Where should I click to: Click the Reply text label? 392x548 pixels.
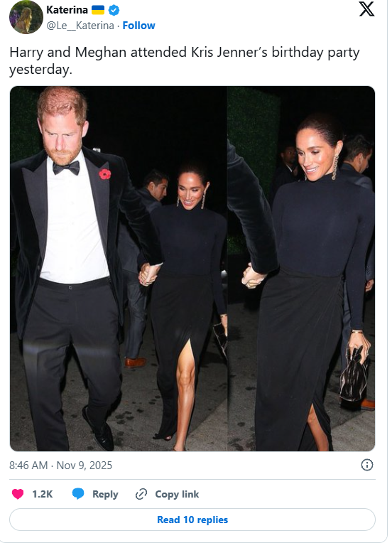[105, 494]
